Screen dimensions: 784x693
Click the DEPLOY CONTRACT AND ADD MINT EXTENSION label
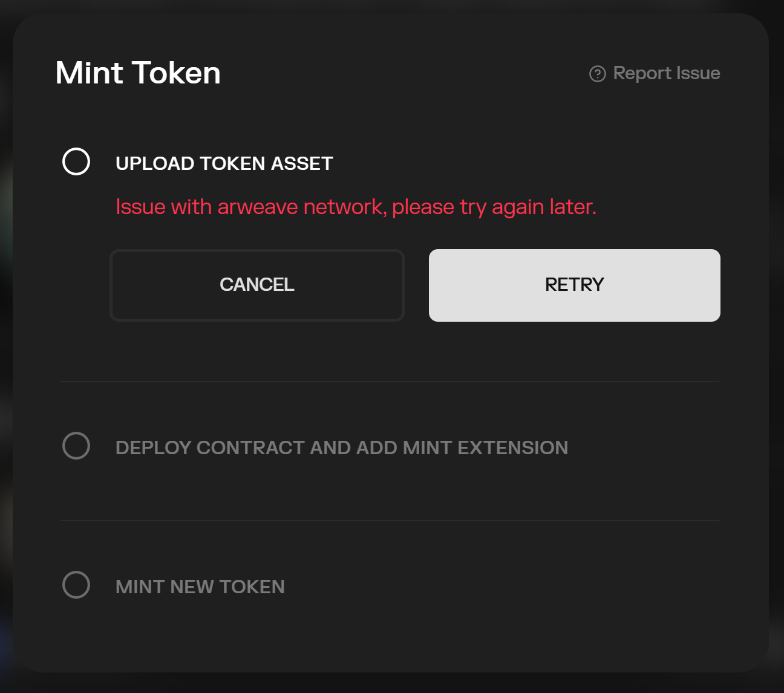click(341, 447)
